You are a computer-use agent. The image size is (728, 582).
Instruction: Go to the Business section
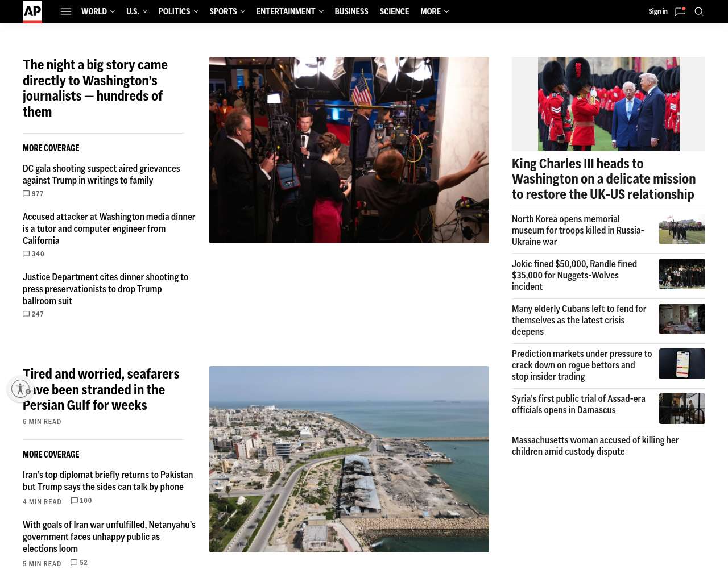point(351,11)
